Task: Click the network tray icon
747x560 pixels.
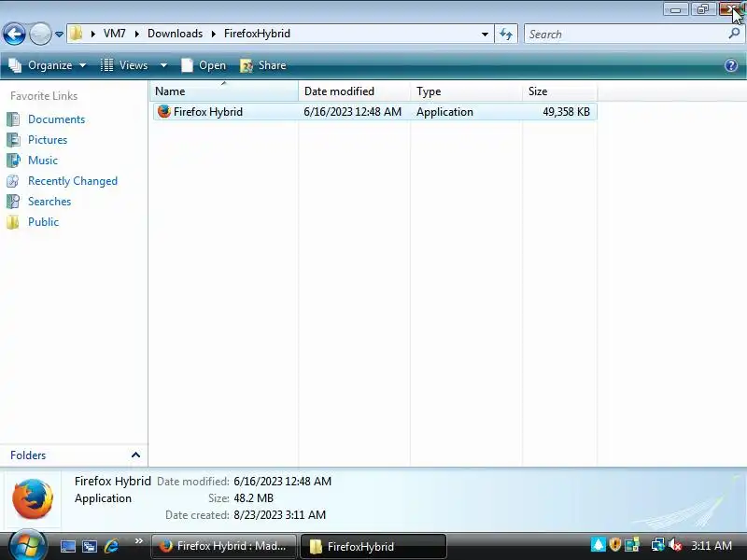Action: [657, 544]
